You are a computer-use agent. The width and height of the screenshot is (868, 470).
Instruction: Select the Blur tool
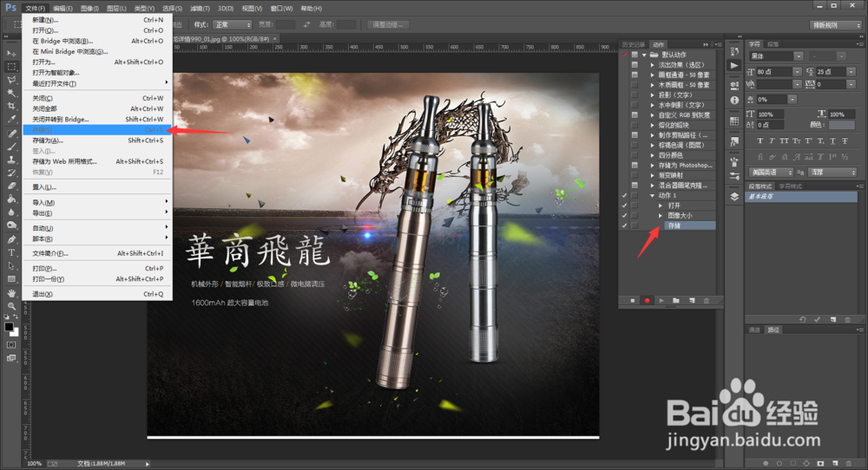[x=11, y=212]
